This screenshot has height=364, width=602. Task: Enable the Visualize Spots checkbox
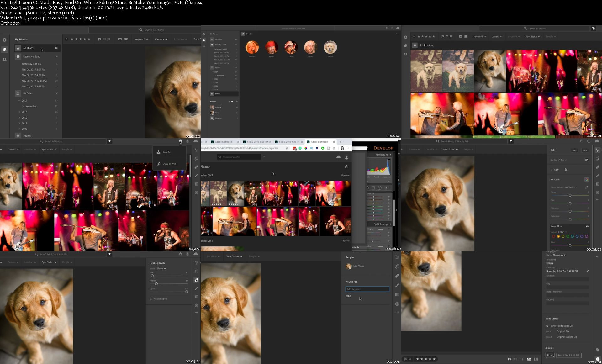pos(151,299)
